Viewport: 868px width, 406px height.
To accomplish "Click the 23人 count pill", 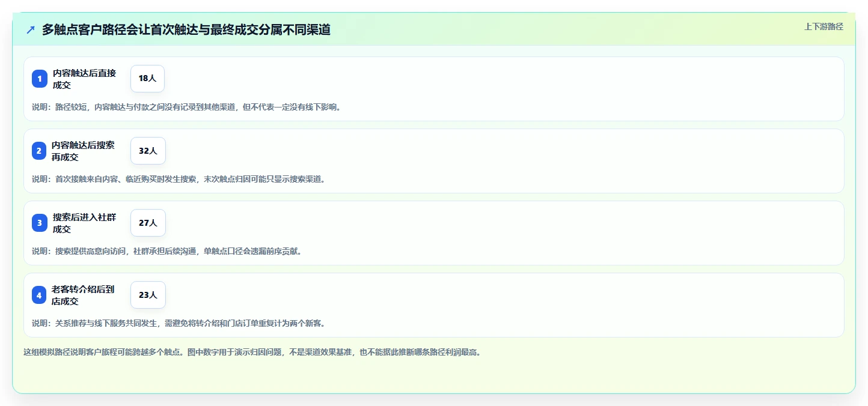I will (148, 295).
